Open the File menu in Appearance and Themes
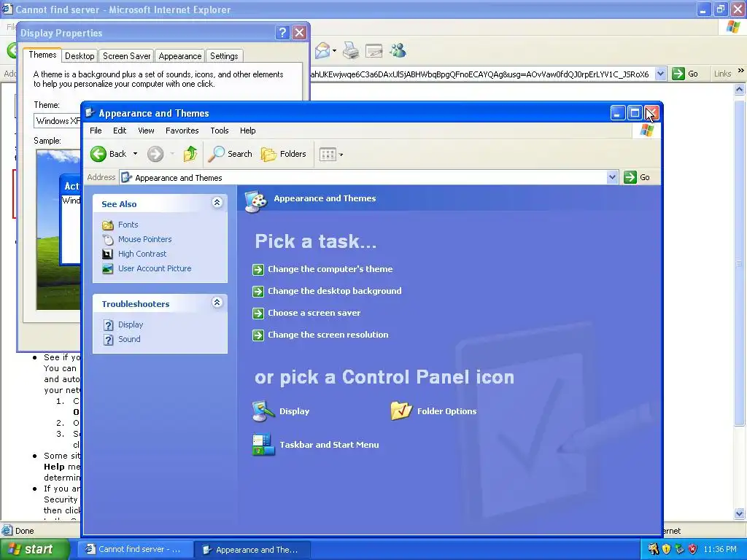 (96, 131)
